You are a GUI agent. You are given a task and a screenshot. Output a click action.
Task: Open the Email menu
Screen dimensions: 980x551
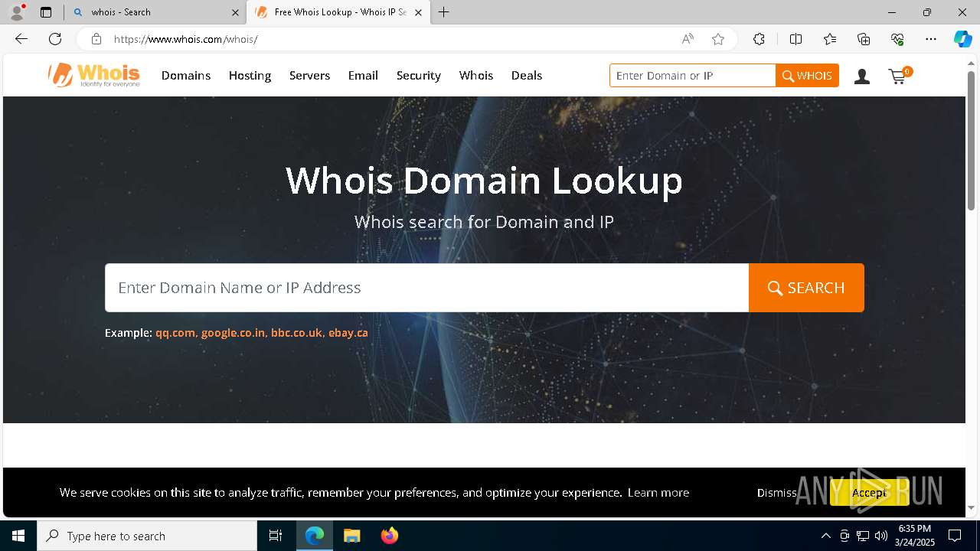pos(363,75)
